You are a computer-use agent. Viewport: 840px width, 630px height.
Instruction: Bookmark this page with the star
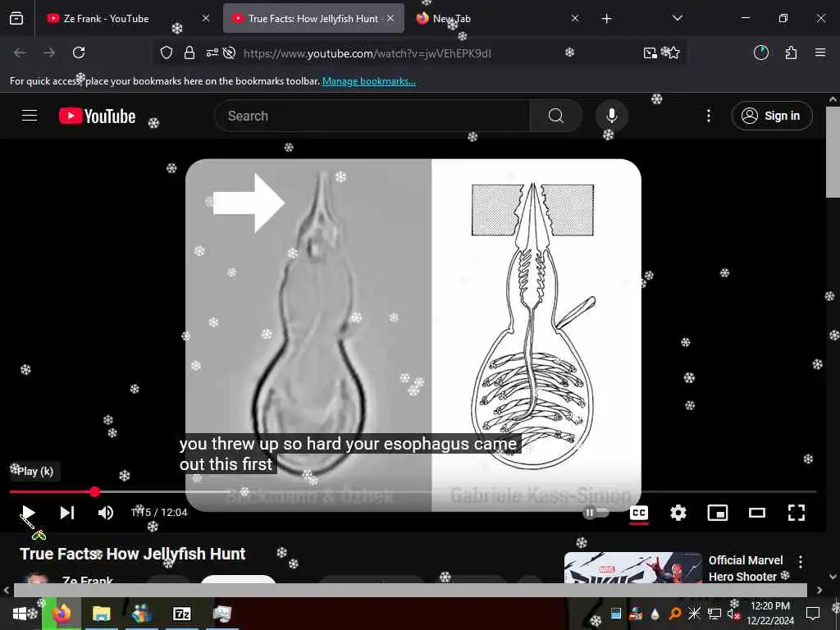pyautogui.click(x=673, y=52)
